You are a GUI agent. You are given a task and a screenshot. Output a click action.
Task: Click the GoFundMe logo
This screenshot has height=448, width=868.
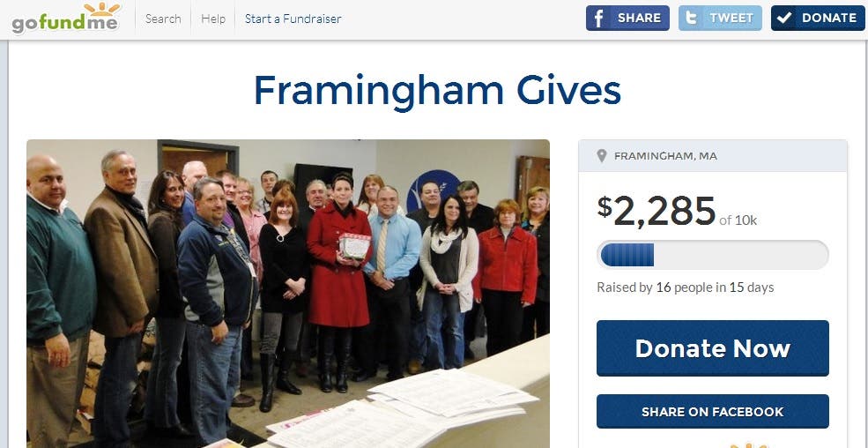(65, 19)
